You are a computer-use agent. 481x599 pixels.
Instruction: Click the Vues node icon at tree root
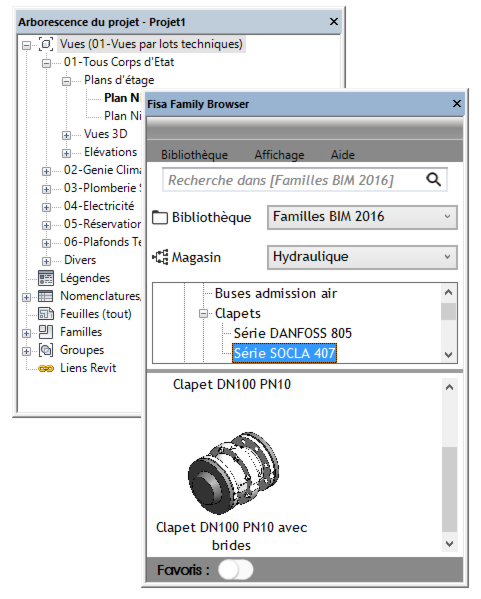pyautogui.click(x=46, y=44)
